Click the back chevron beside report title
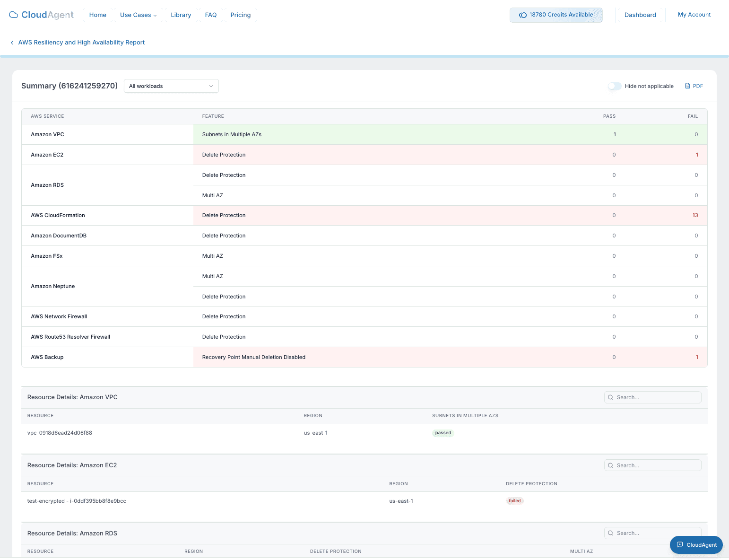This screenshot has width=729, height=560. tap(12, 43)
